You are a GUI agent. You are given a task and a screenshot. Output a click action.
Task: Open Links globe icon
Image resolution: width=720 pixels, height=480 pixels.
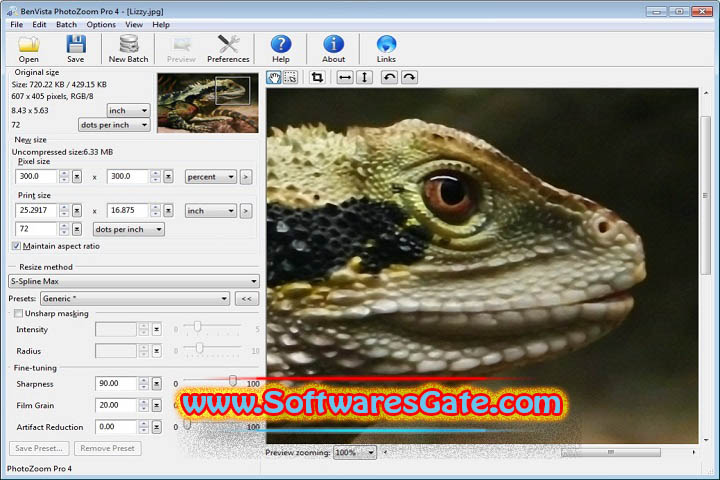coord(386,49)
